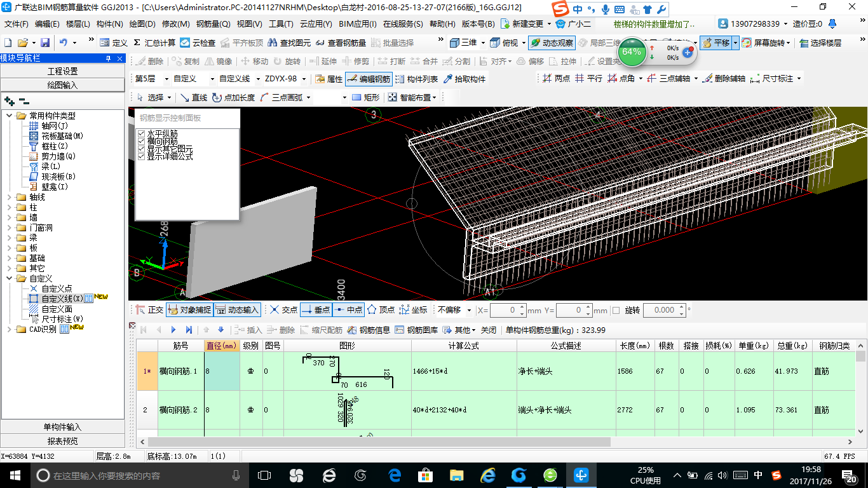Click the 镜像 (mirror) tool

(218, 61)
